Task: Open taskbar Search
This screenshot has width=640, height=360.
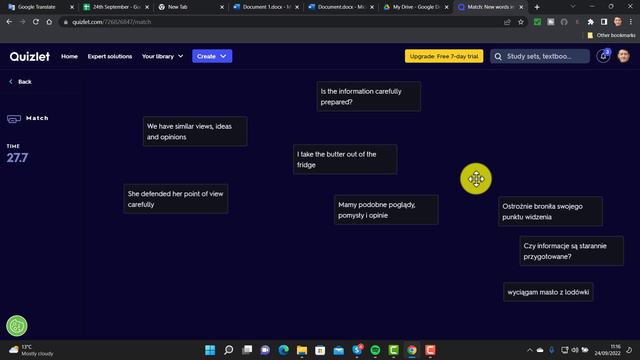Action: click(x=229, y=350)
